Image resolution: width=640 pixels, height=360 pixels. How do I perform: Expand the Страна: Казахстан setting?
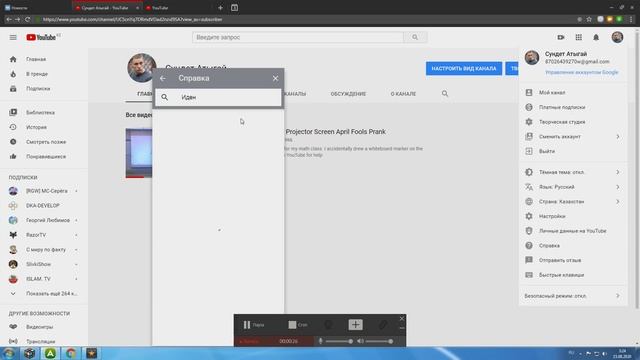coord(573,202)
